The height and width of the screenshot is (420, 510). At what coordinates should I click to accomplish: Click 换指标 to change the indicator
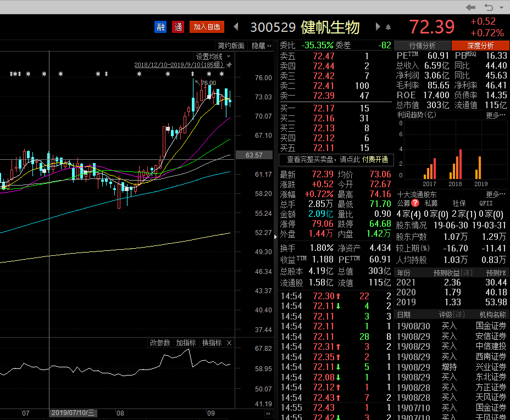(212, 343)
